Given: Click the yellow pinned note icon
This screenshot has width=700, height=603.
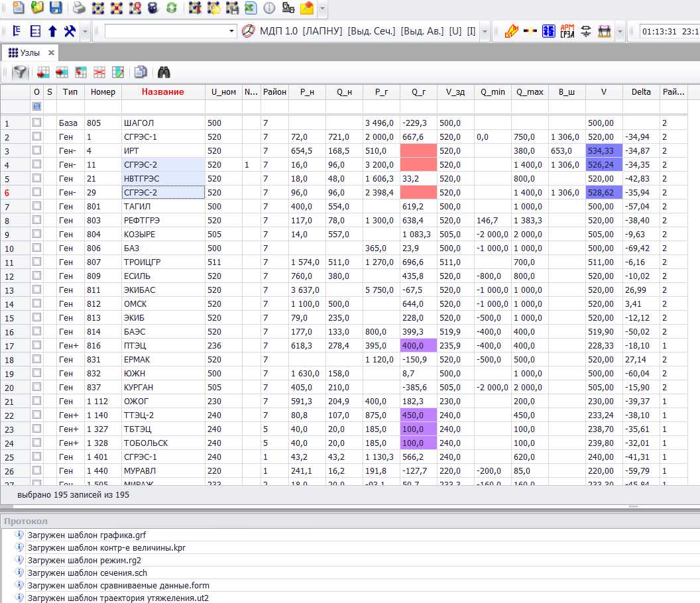Looking at the screenshot, I should (x=307, y=7).
